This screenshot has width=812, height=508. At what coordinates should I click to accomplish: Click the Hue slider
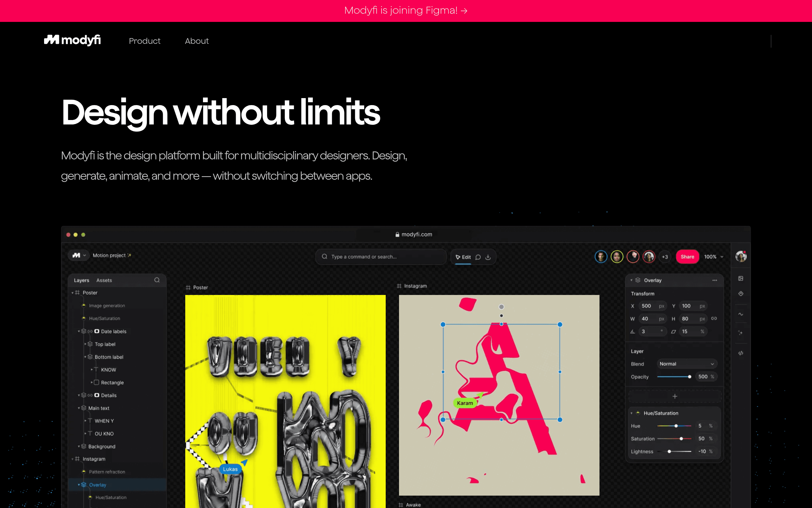coord(674,426)
